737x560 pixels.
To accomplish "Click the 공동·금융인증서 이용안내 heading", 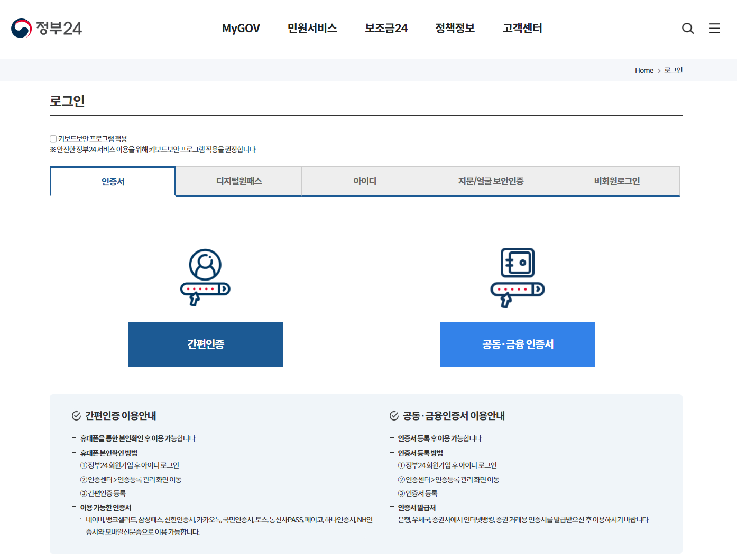I will click(x=454, y=416).
